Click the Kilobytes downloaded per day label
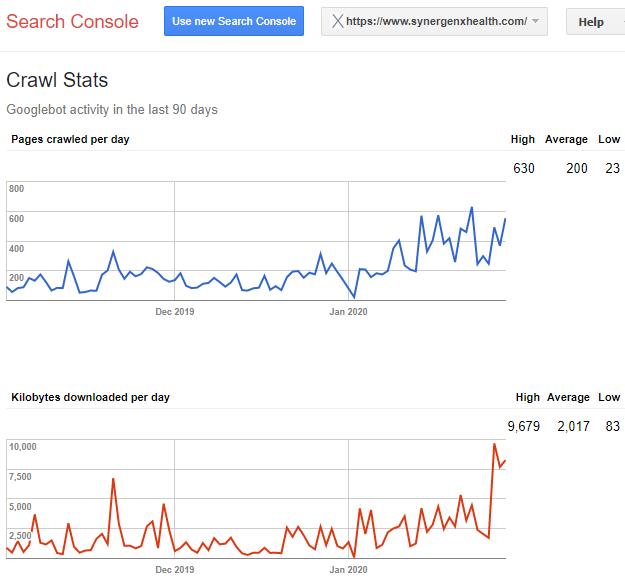 [x=90, y=397]
